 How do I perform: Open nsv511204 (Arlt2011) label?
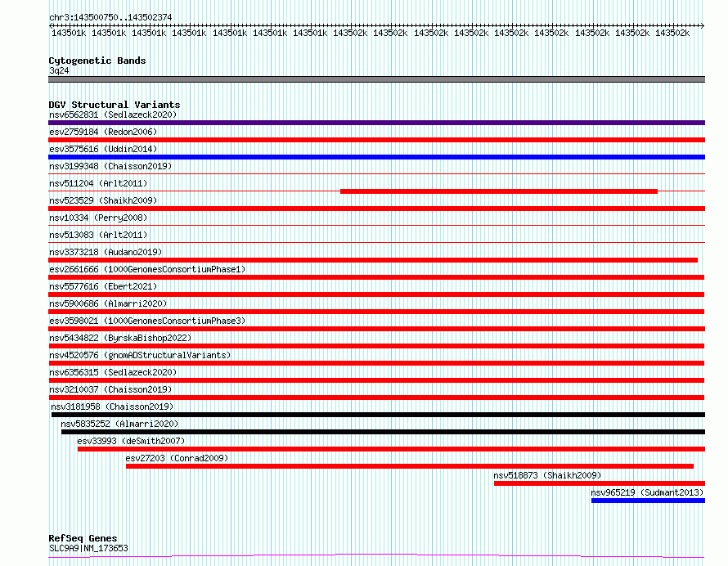coord(98,183)
